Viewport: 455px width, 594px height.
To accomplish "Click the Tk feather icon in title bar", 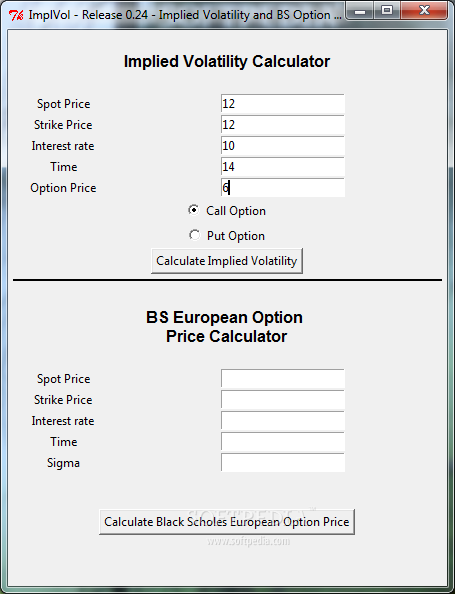I will (x=16, y=15).
